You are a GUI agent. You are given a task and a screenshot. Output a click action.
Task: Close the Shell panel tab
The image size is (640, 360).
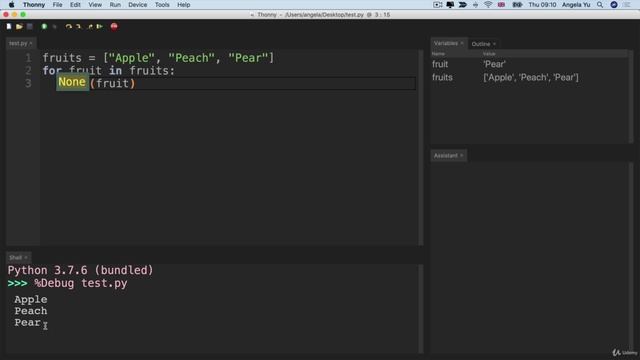pos(26,258)
